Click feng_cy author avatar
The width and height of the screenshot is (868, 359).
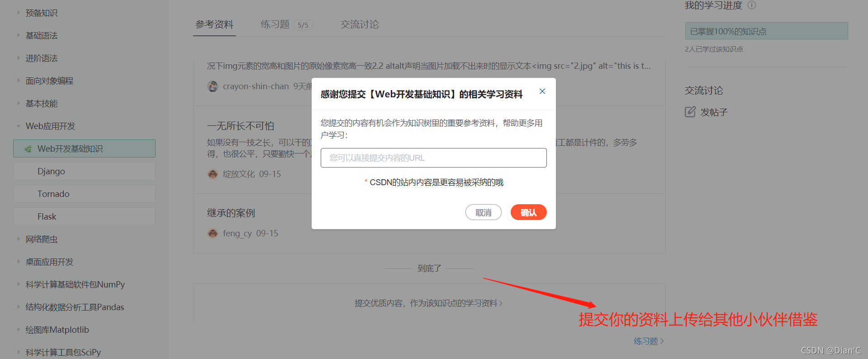(213, 233)
